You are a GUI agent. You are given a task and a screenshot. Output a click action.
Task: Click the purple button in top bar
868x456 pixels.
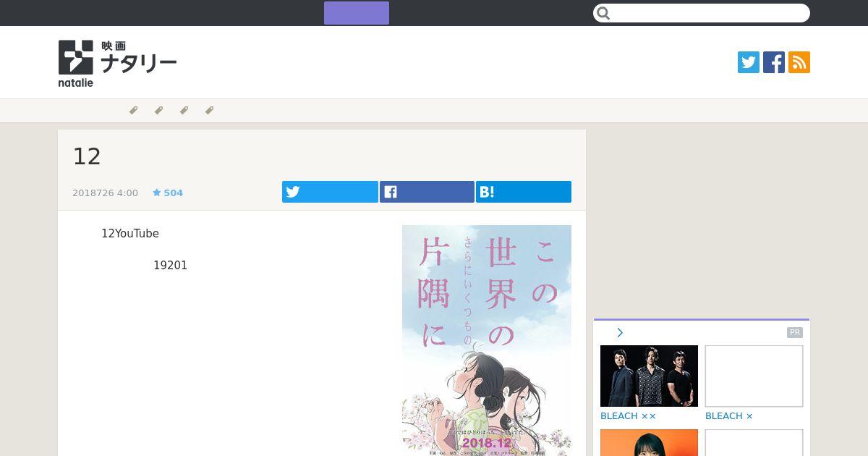(357, 13)
